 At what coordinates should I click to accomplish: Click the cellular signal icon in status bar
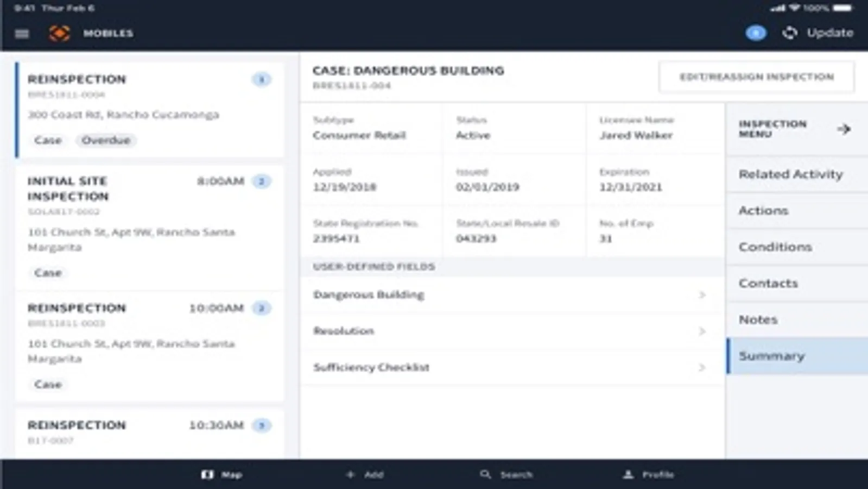778,8
